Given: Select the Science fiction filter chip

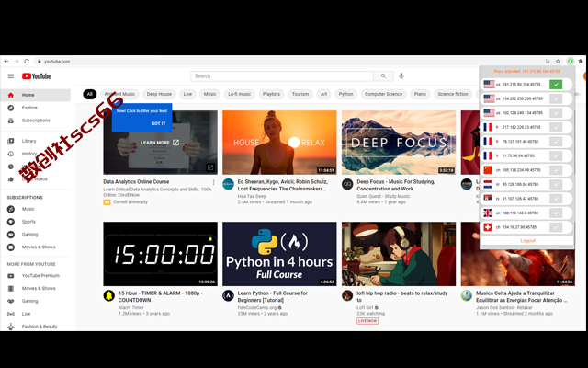Looking at the screenshot, I should click(453, 94).
